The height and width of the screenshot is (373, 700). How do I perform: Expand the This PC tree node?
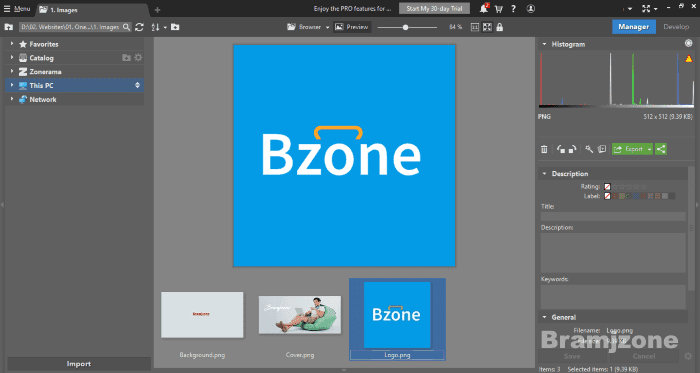[12, 85]
